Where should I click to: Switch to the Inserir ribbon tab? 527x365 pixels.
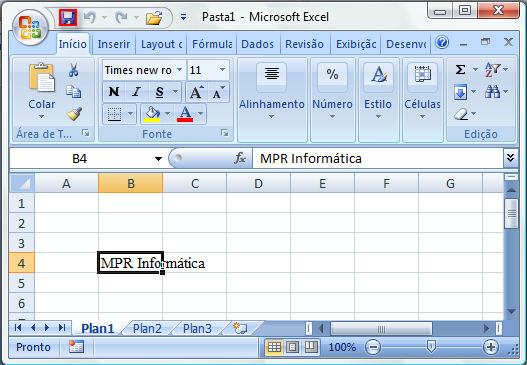pyautogui.click(x=114, y=44)
